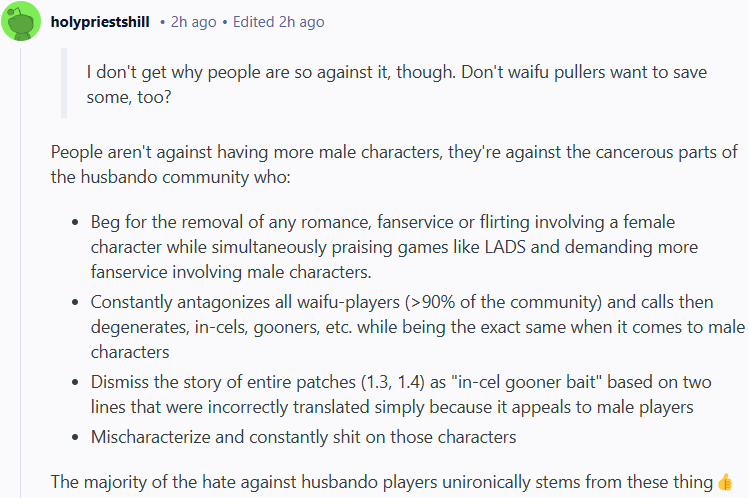Open the holypriestshill user profile link
The width and height of the screenshot is (749, 498).
coord(100,22)
